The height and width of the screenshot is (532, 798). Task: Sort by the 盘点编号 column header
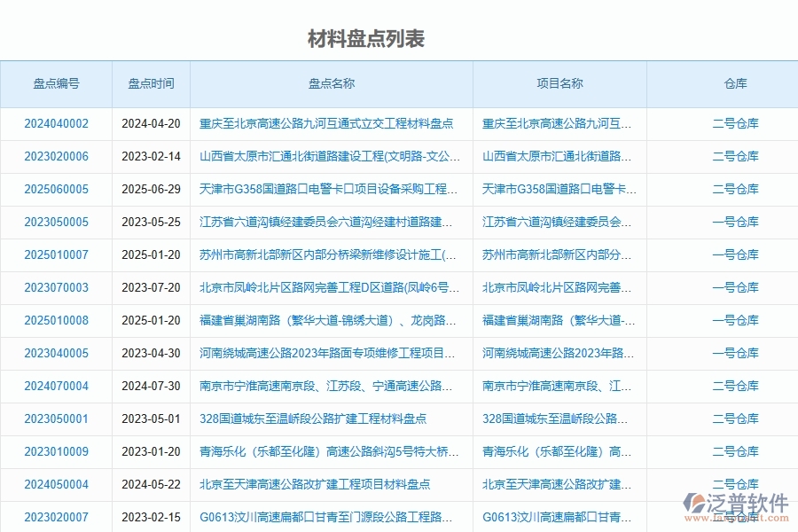click(57, 83)
